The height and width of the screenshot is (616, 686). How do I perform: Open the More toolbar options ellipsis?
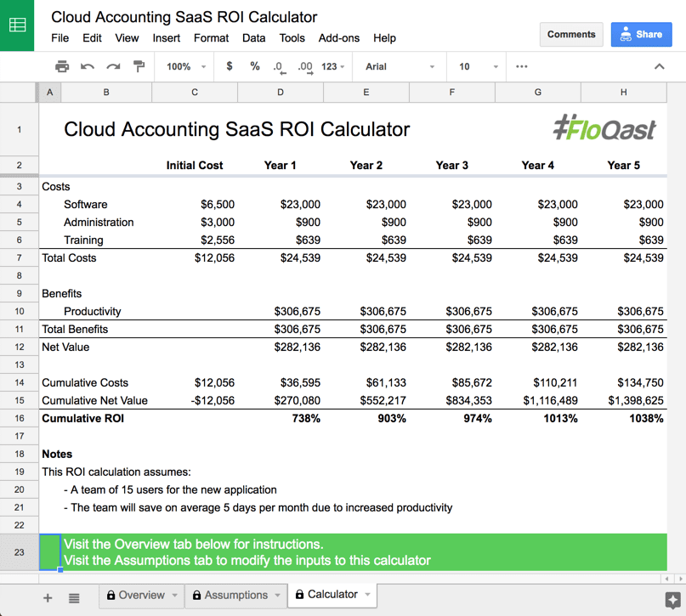point(521,66)
